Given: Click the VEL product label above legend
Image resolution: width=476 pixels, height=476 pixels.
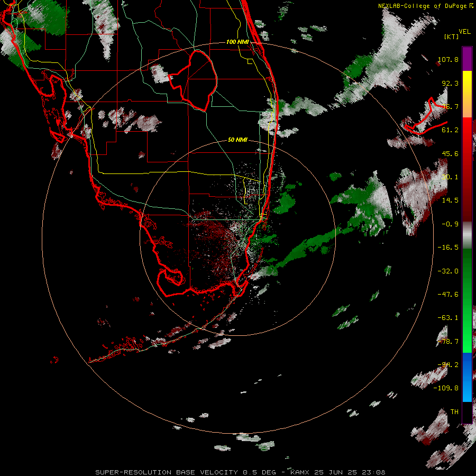Looking at the screenshot, I should (464, 32).
